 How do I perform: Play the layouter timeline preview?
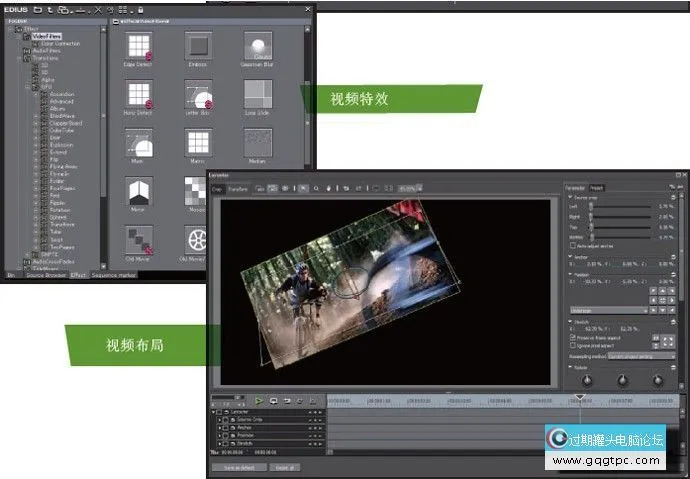(x=259, y=400)
